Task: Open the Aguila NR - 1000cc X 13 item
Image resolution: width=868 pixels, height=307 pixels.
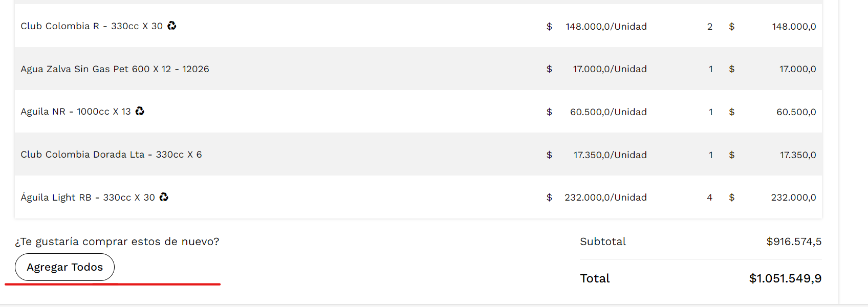Action: (76, 112)
